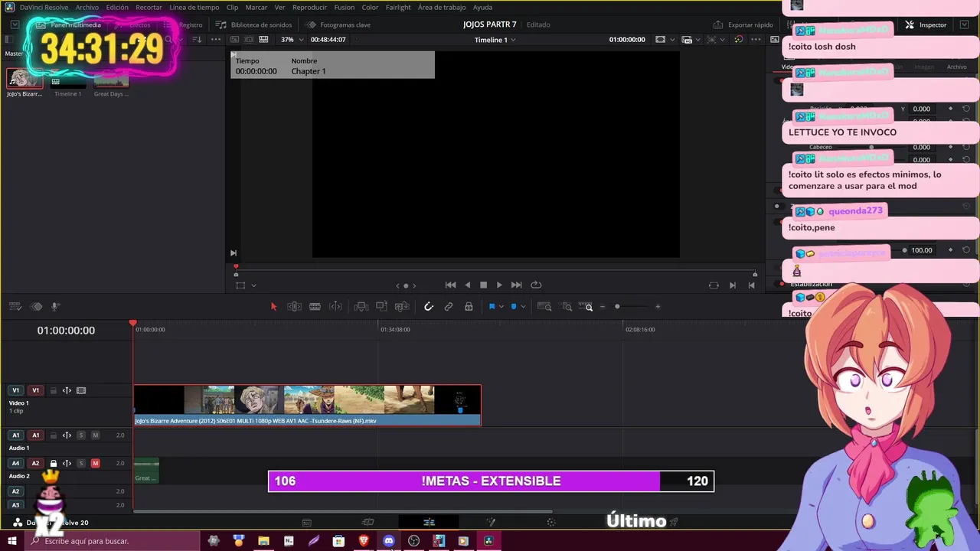Adjust the timeline zoom slider handle
980x551 pixels.
point(617,307)
